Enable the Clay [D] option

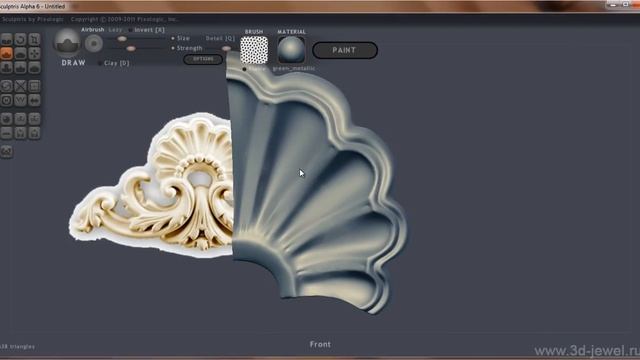pos(114,63)
